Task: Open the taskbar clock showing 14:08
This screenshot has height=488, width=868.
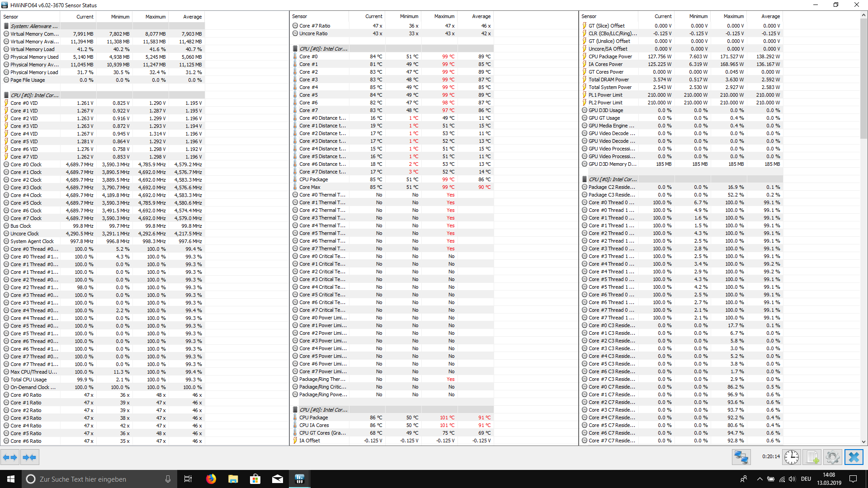Action: (829, 479)
